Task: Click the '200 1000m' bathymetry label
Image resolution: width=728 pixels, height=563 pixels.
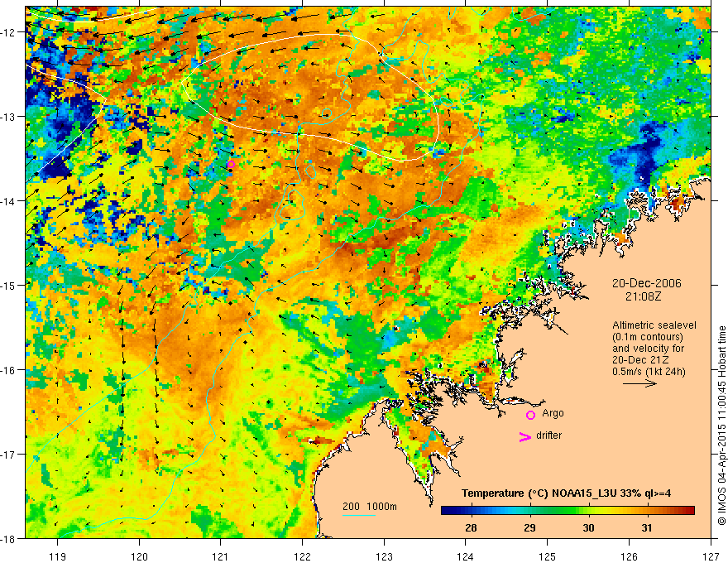Action: click(370, 507)
